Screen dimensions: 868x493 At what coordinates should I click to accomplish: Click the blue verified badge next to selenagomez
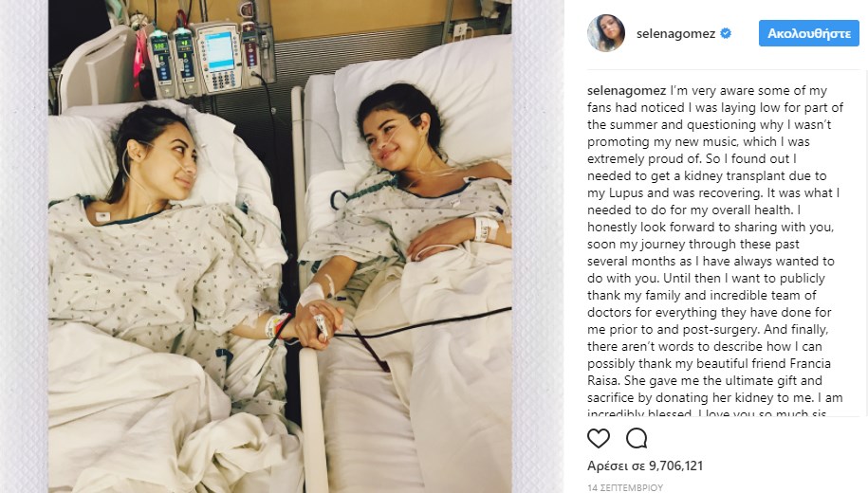[726, 33]
